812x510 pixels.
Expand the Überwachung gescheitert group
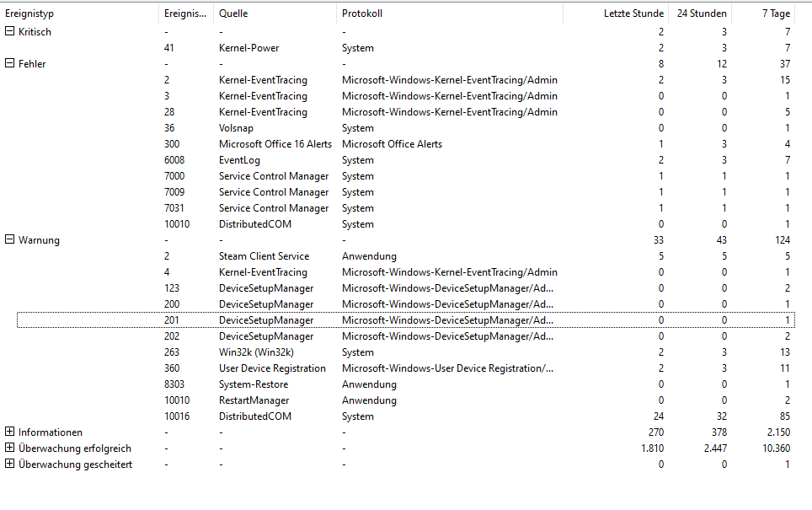click(x=9, y=464)
